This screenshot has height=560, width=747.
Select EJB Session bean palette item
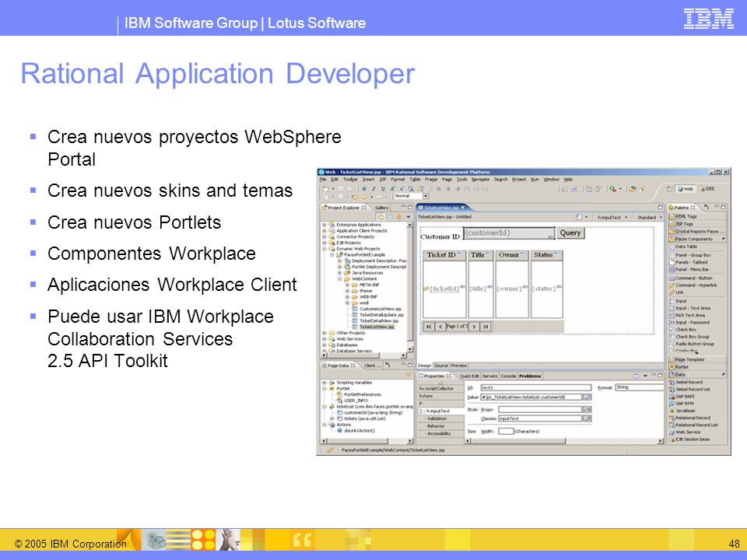(689, 439)
